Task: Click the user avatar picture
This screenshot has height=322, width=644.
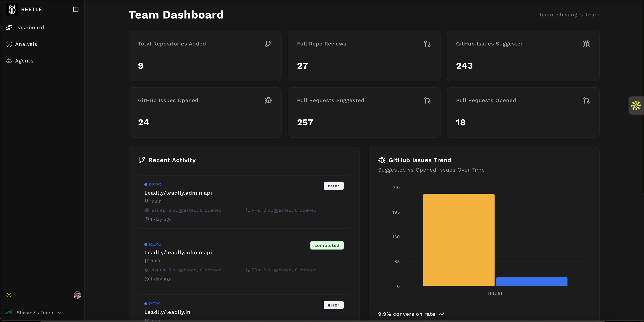Action: point(77,295)
